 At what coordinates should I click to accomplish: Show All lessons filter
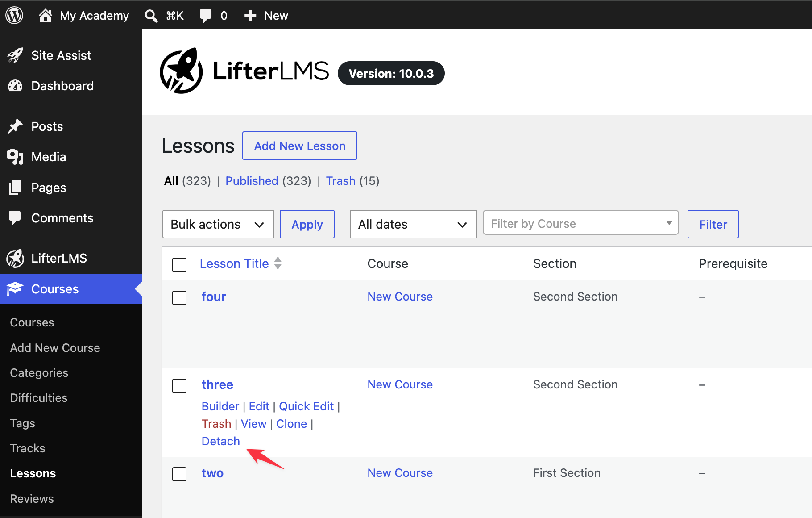tap(171, 181)
